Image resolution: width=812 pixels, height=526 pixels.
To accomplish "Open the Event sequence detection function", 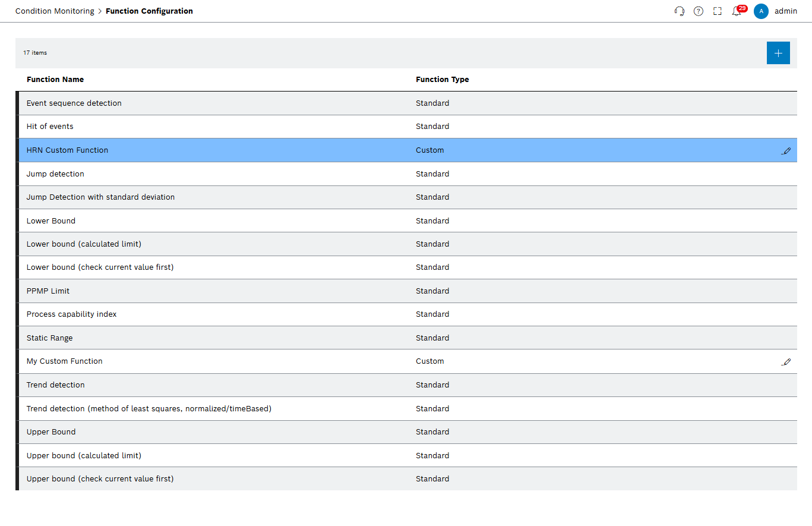I will point(74,103).
